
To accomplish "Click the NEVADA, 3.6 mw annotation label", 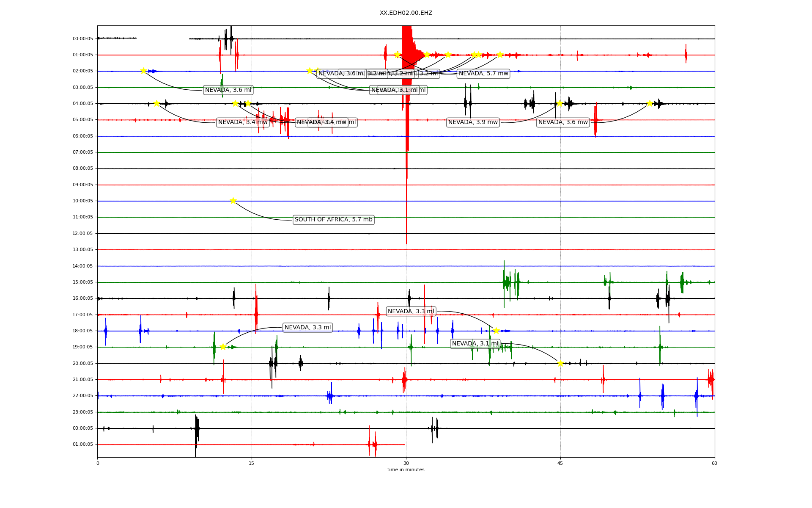I will (563, 122).
